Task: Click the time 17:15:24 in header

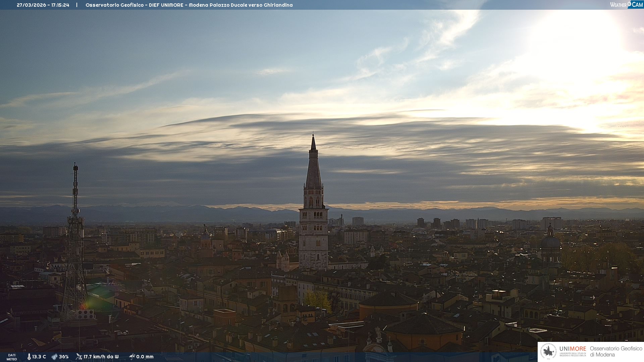Action: coord(60,5)
